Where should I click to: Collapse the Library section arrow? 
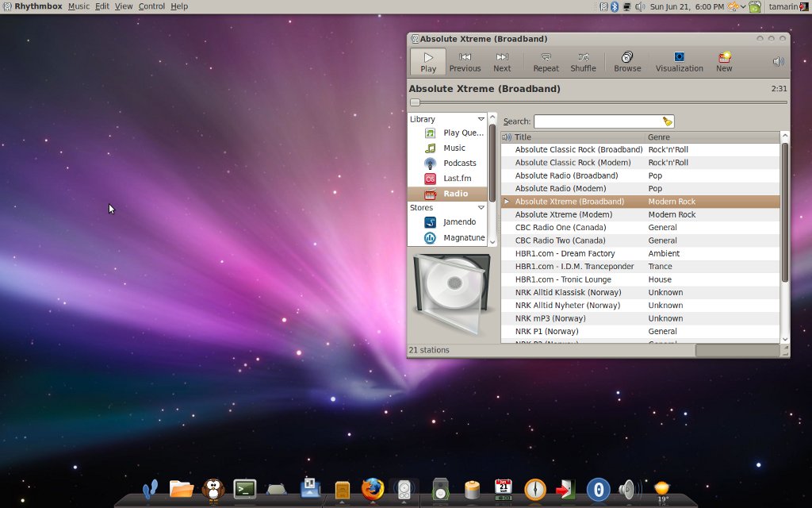(481, 119)
